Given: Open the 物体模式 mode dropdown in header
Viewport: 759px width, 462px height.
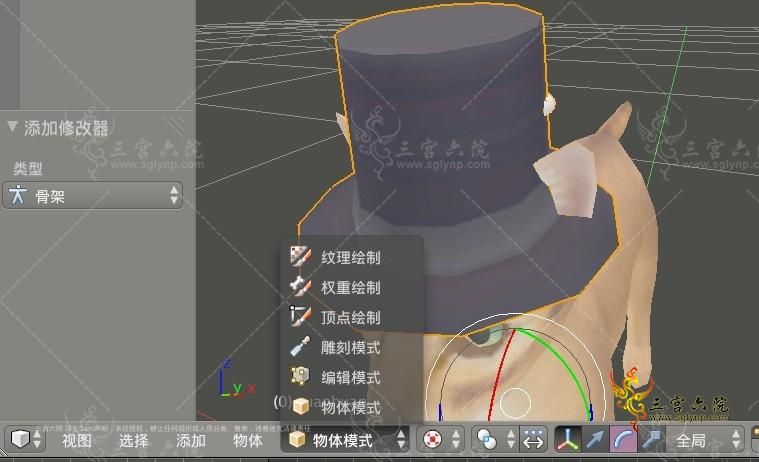Looking at the screenshot, I should point(345,440).
